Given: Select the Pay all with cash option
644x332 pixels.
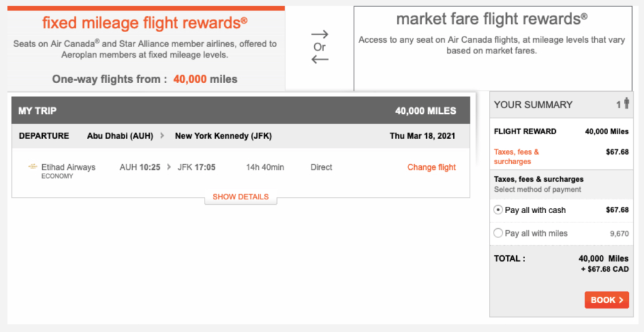Looking at the screenshot, I should 498,210.
